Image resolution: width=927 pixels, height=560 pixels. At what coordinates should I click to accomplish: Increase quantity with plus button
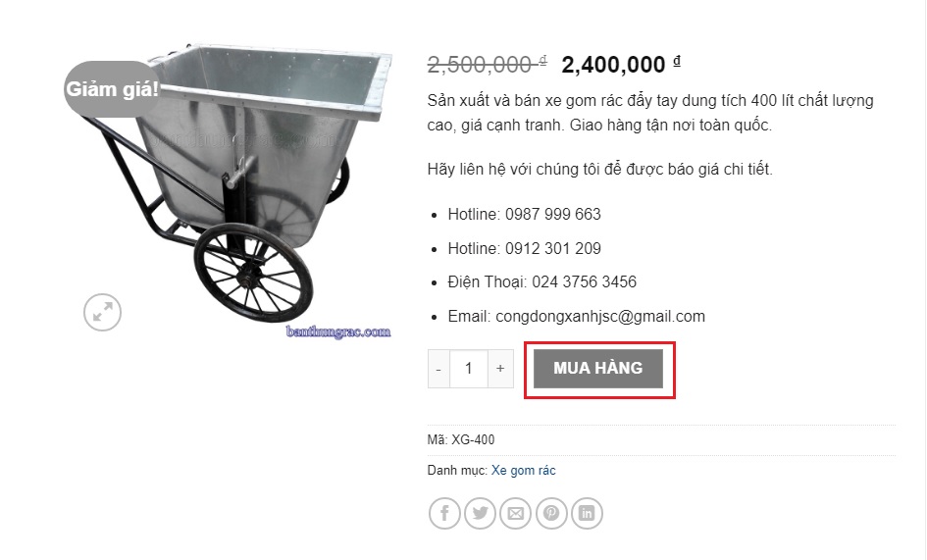500,369
